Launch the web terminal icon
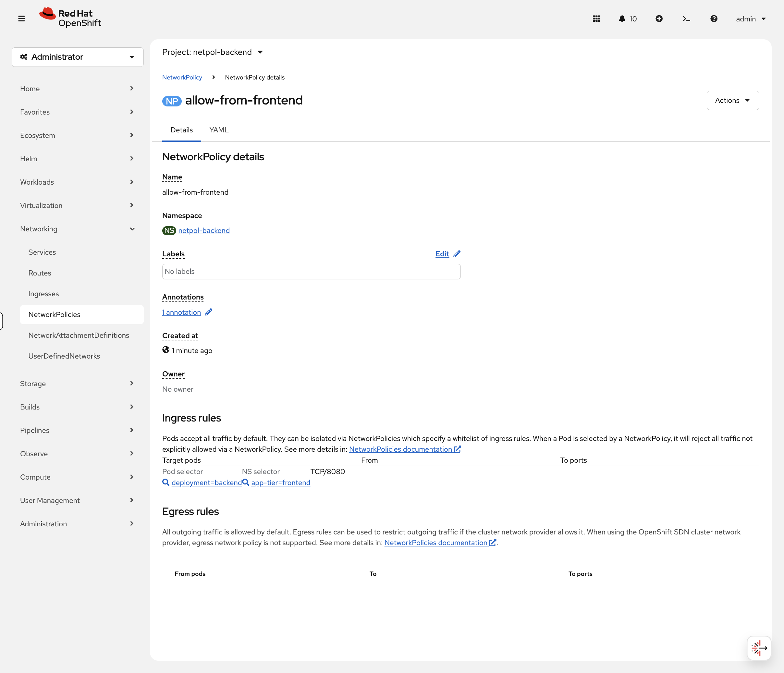This screenshot has height=673, width=784. [x=686, y=18]
